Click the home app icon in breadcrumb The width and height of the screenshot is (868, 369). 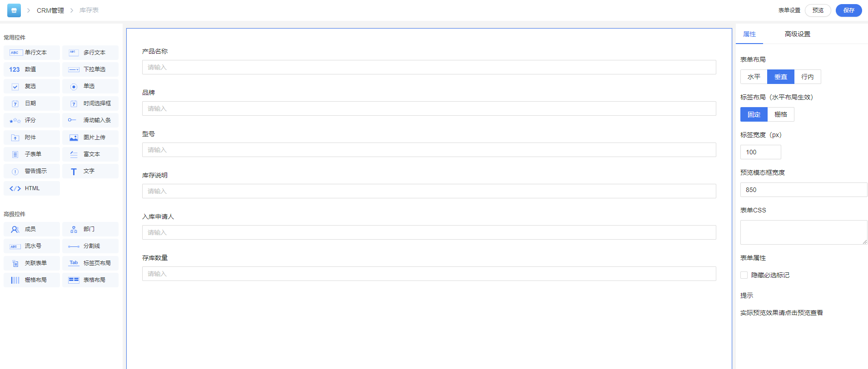(x=14, y=10)
